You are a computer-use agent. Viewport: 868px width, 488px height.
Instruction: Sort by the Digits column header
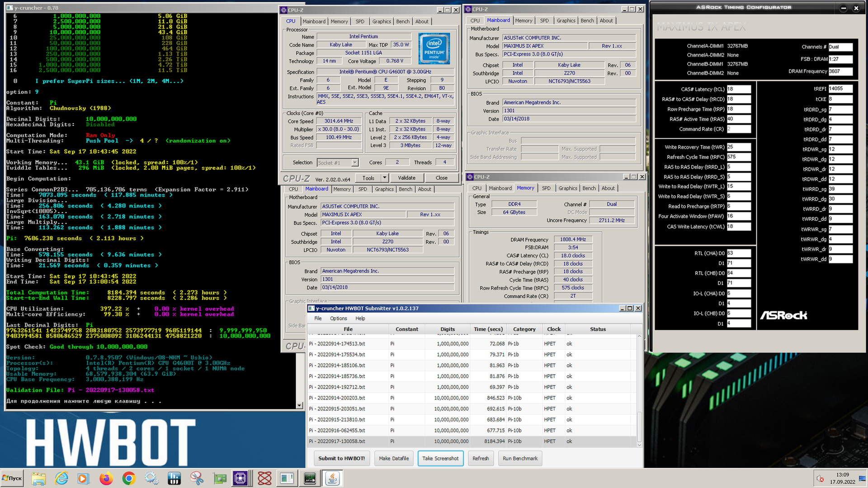tap(448, 329)
